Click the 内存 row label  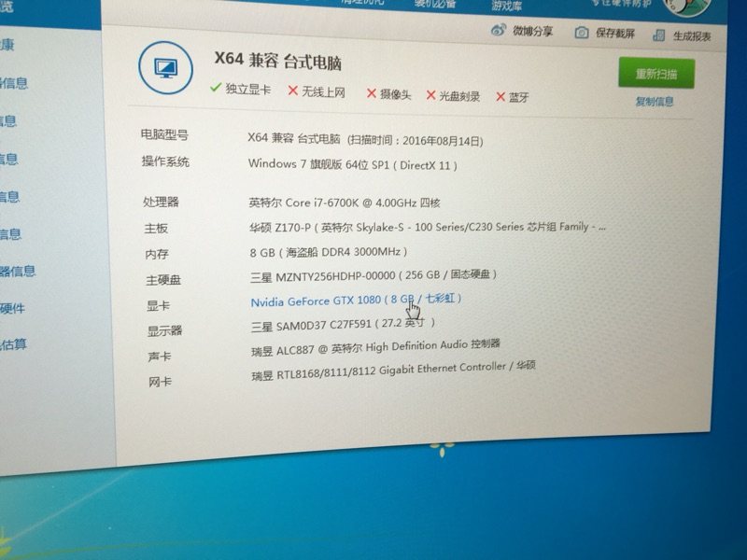click(x=157, y=254)
